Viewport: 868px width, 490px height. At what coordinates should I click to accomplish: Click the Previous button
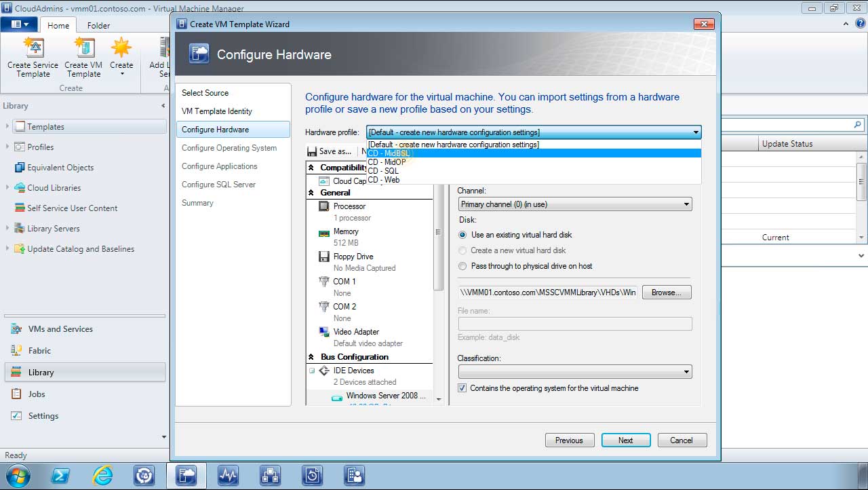570,440
